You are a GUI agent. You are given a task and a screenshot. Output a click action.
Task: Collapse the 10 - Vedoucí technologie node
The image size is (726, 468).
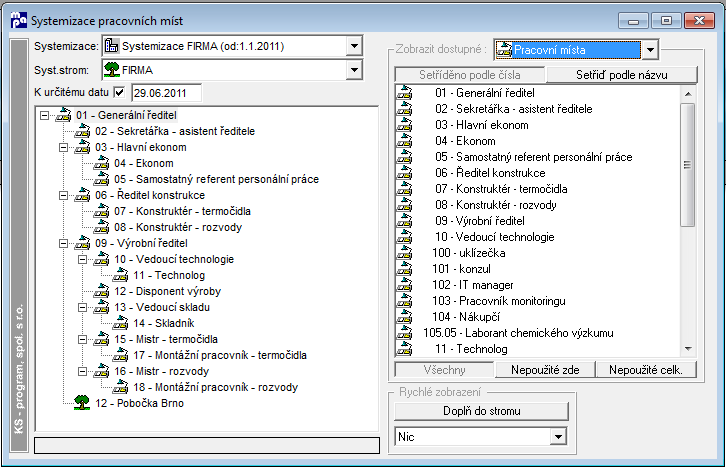[x=82, y=259]
